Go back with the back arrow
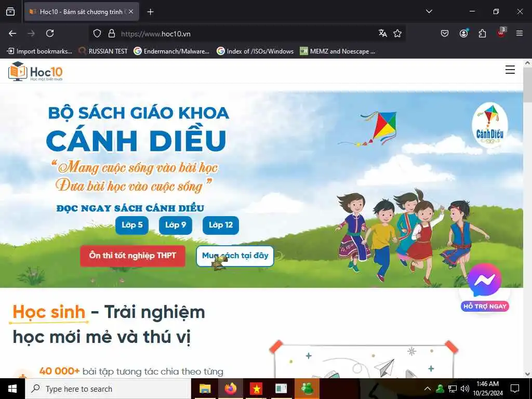This screenshot has width=532, height=399. (x=12, y=33)
